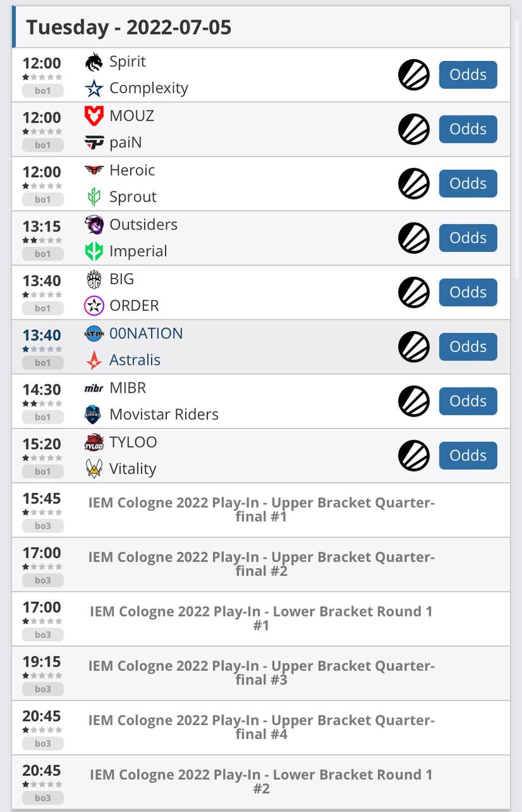Open the Movistar Riders team link
522x812 pixels.
point(164,415)
